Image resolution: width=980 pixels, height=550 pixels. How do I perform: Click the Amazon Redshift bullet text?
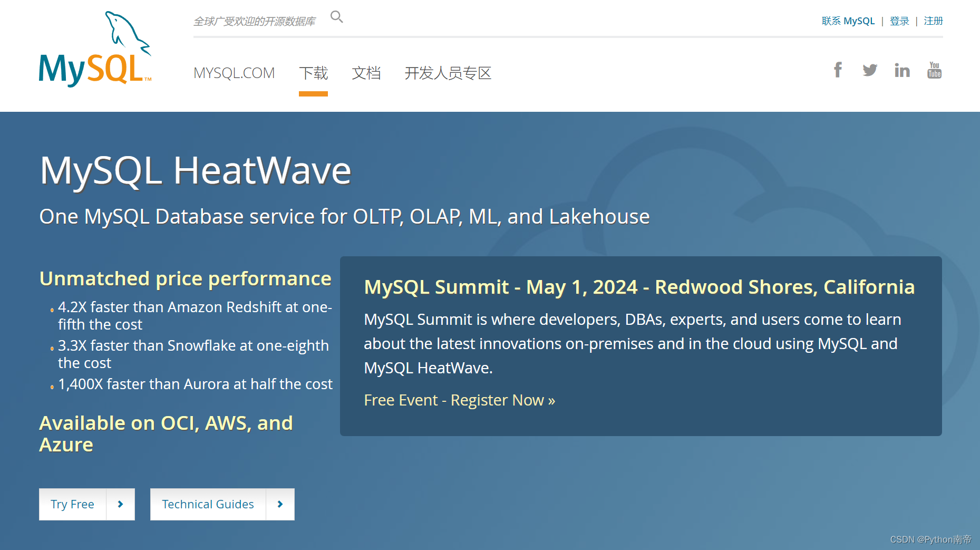195,315
